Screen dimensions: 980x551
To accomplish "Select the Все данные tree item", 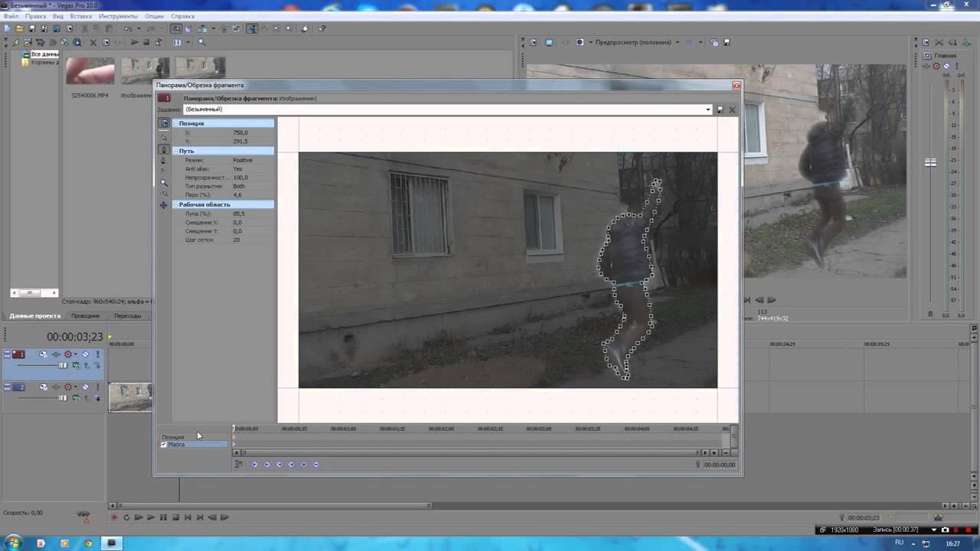I will [x=44, y=54].
